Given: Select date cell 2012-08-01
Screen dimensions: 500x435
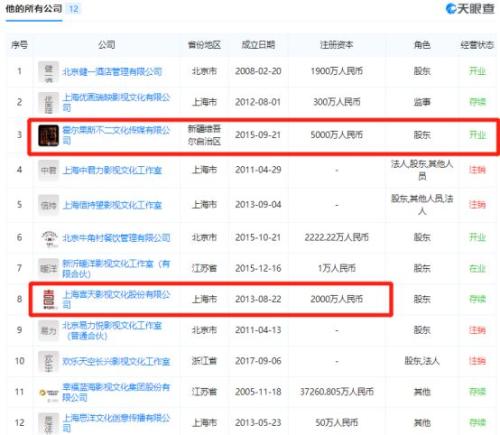Looking at the screenshot, I should [x=258, y=102].
